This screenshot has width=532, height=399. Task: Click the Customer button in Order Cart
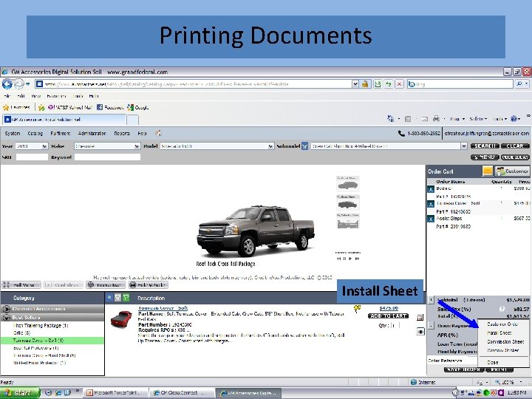(512, 171)
